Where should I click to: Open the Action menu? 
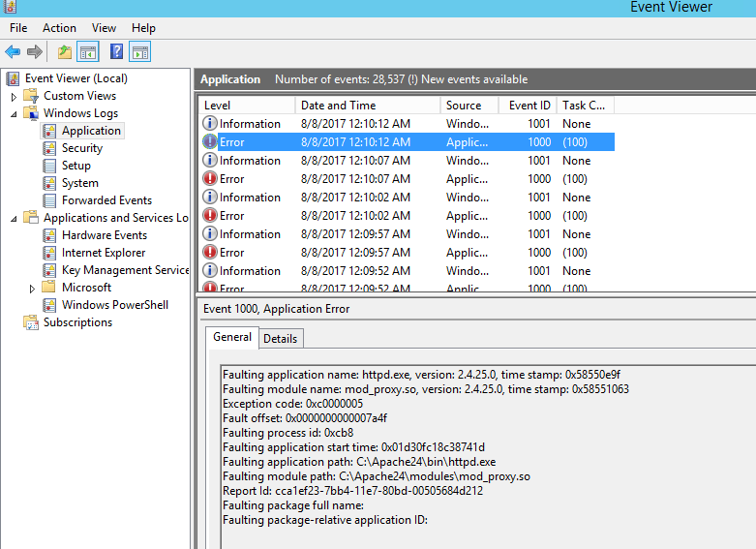(59, 28)
